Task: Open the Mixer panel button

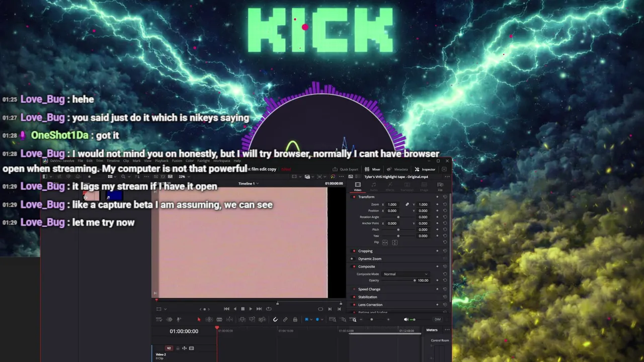Action: tap(373, 169)
